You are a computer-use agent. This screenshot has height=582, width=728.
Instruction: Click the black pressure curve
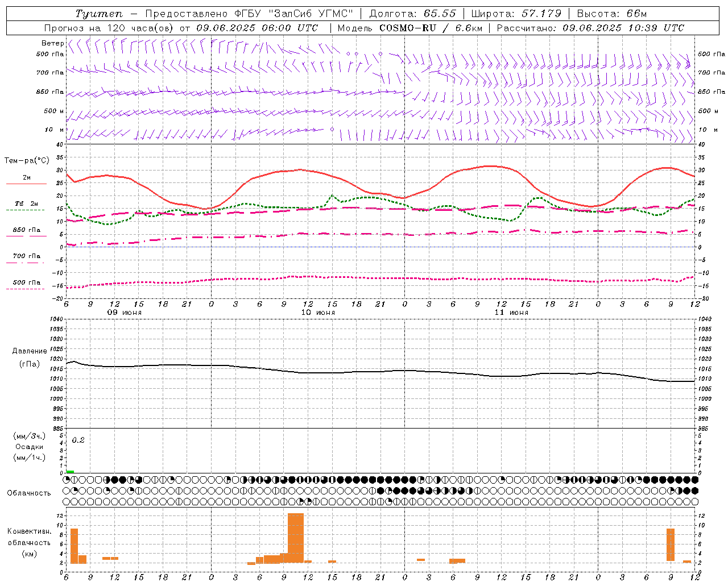pyautogui.click(x=381, y=372)
